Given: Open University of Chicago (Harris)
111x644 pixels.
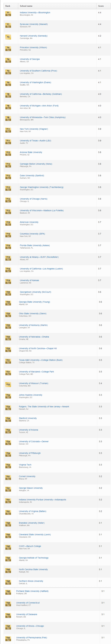Looking at the screenshot, I should (x=33, y=199).
